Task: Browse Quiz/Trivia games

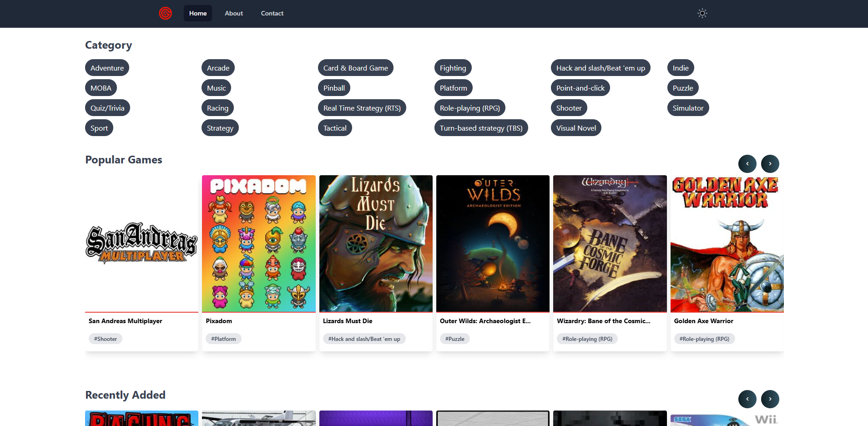Action: click(x=107, y=108)
